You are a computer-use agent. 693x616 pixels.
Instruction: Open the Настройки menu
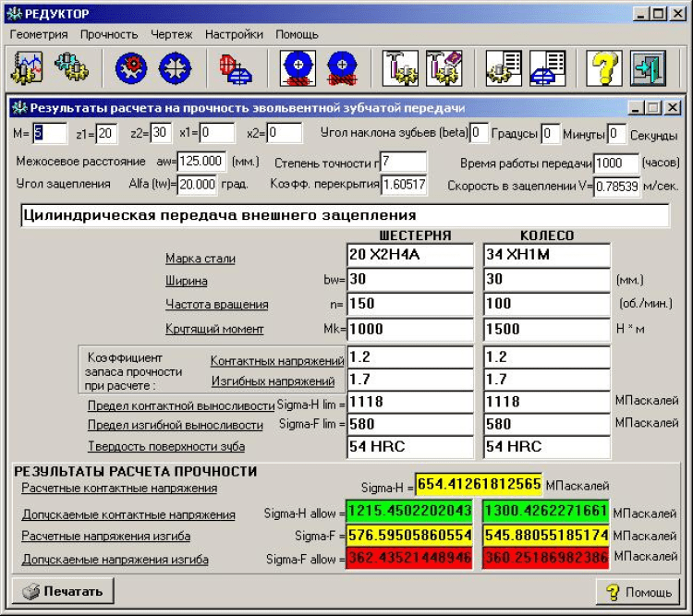tap(234, 34)
